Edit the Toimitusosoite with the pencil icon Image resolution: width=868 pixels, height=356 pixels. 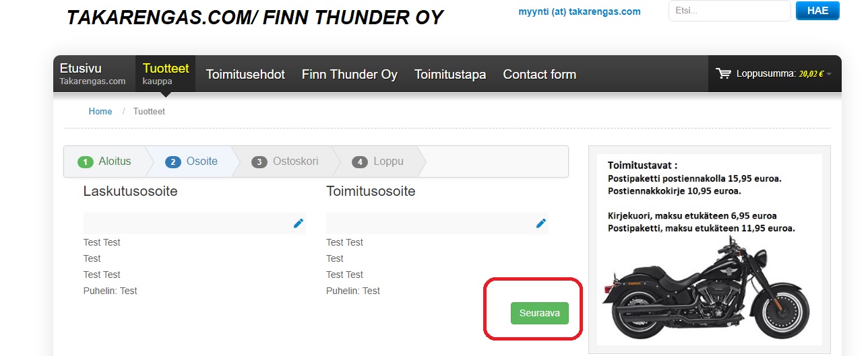541,223
